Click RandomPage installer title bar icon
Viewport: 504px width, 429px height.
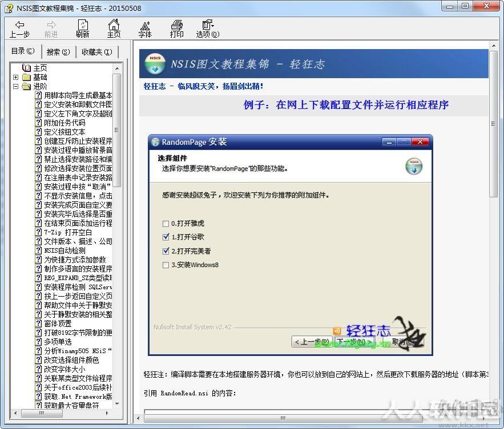pos(156,141)
